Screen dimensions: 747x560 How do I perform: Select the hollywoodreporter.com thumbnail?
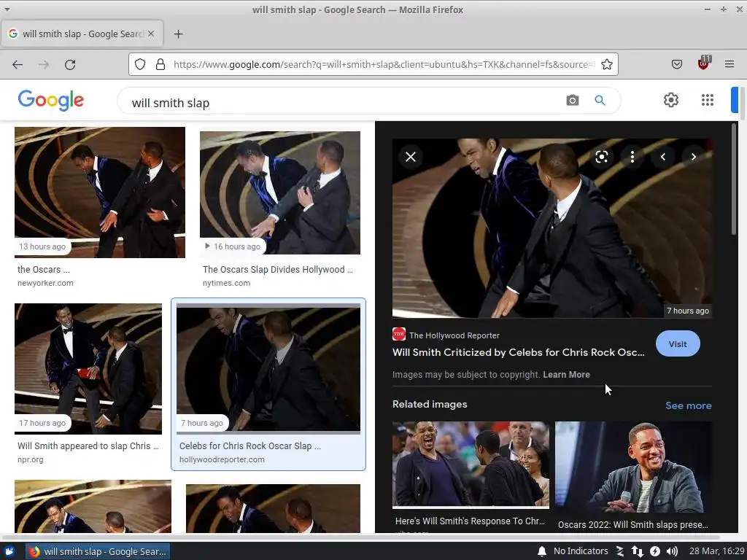268,369
